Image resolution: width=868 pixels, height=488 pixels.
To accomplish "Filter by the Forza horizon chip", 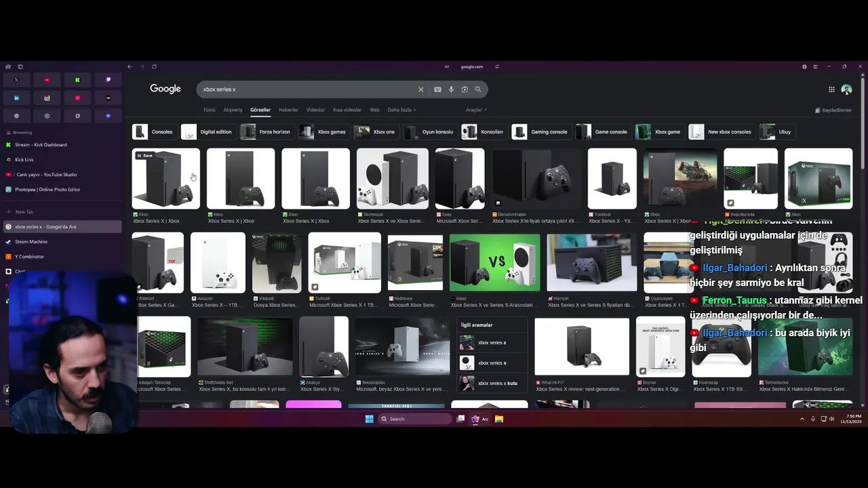I will 266,131.
